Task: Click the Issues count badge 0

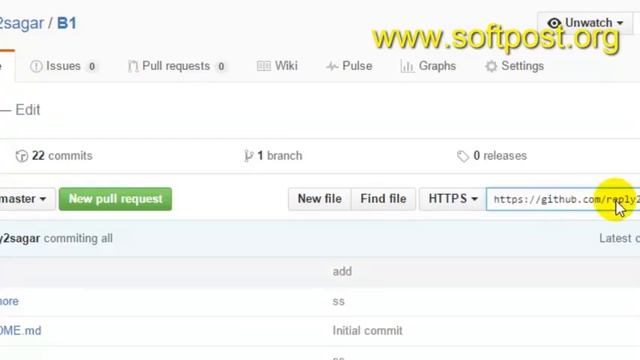Action: click(92, 66)
